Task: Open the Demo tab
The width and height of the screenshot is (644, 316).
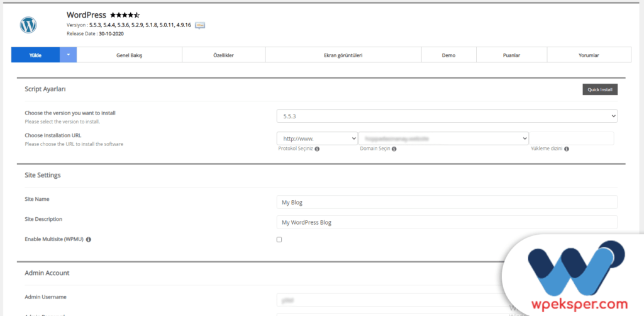Action: (448, 55)
